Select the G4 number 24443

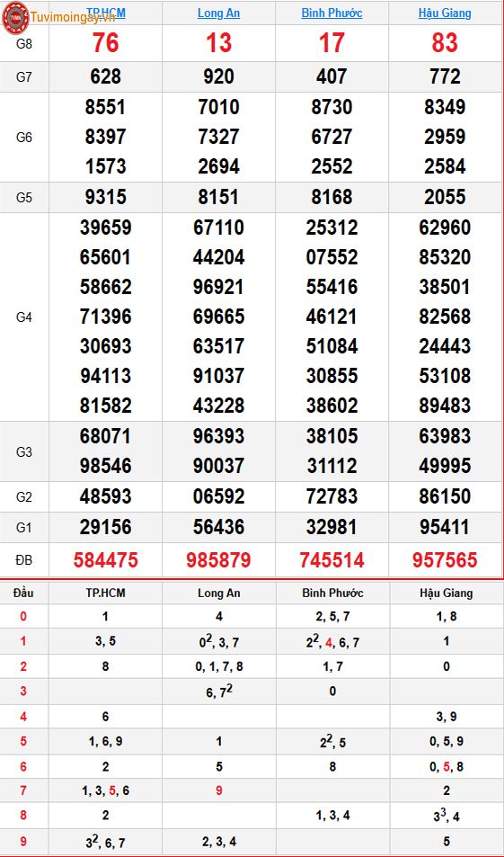[445, 346]
